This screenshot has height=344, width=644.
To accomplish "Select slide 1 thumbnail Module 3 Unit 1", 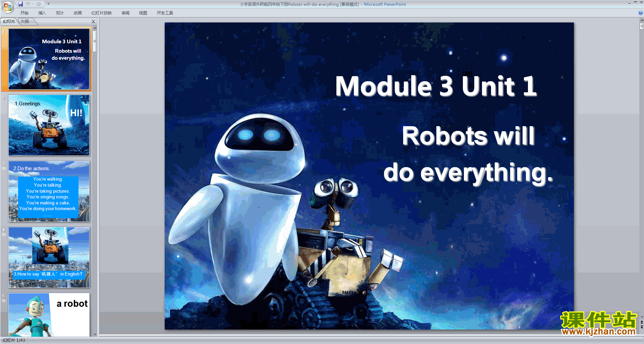I will [x=49, y=59].
